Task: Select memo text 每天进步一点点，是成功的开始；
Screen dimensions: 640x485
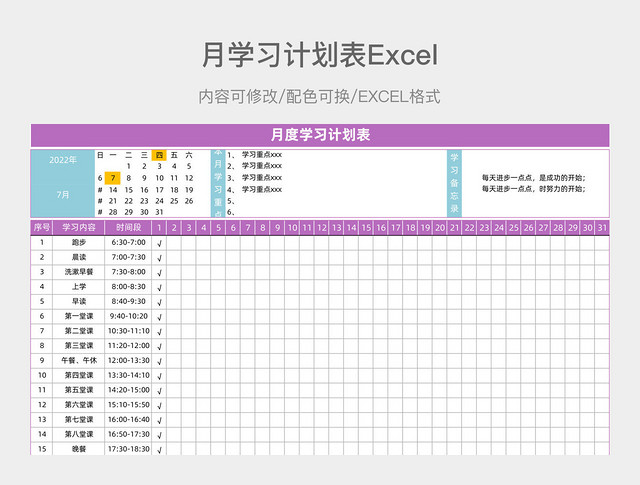Action: coord(534,178)
